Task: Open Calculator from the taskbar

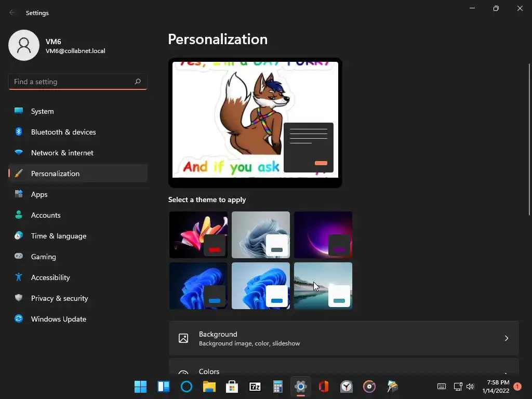Action: [x=278, y=387]
